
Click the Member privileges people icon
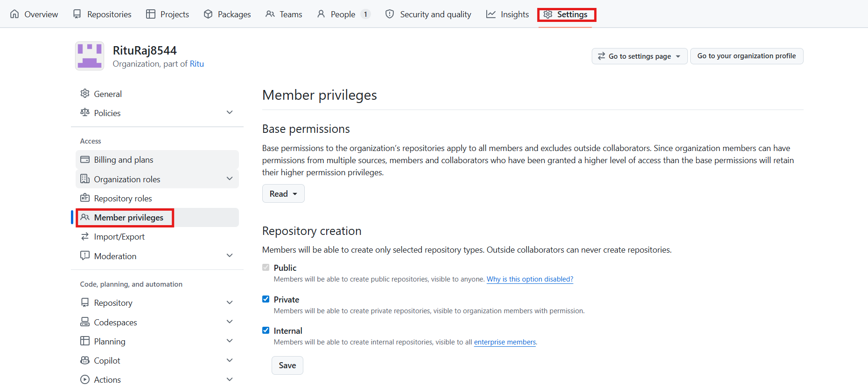[x=85, y=217]
